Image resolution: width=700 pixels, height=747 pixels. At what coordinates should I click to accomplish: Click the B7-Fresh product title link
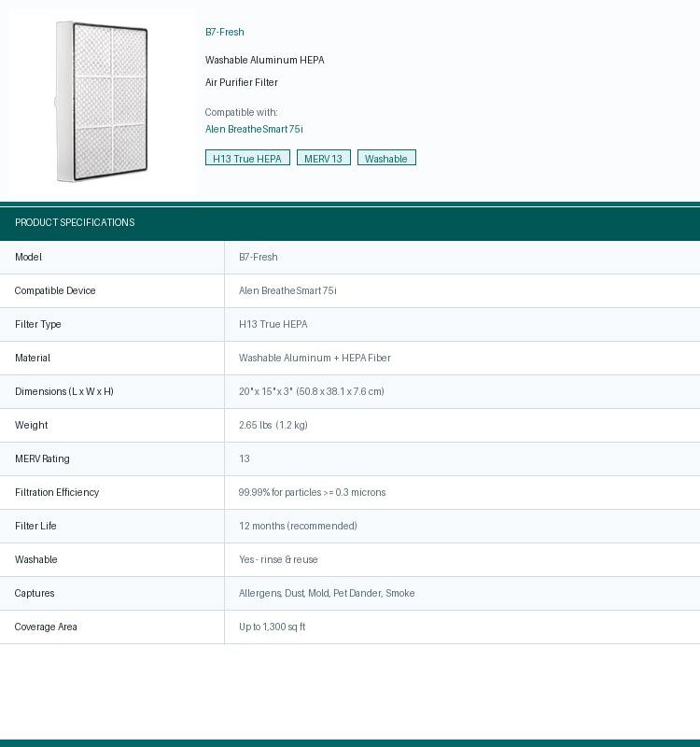point(225,32)
